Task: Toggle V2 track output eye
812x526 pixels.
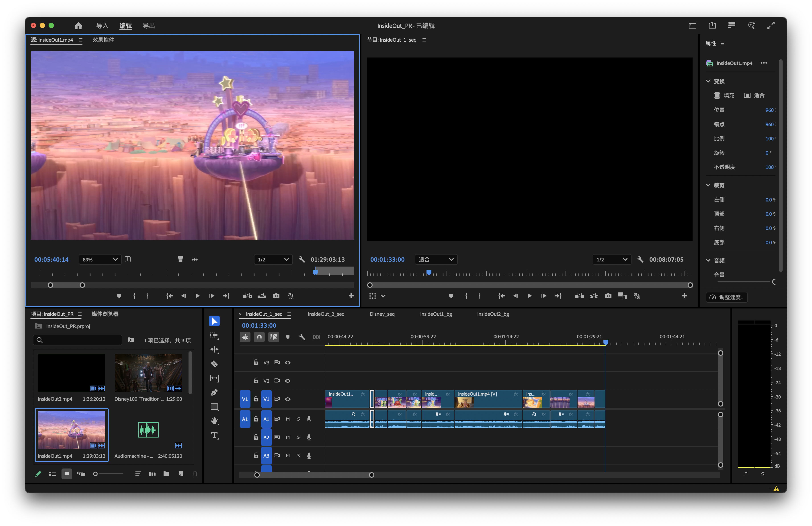Action: coord(288,381)
